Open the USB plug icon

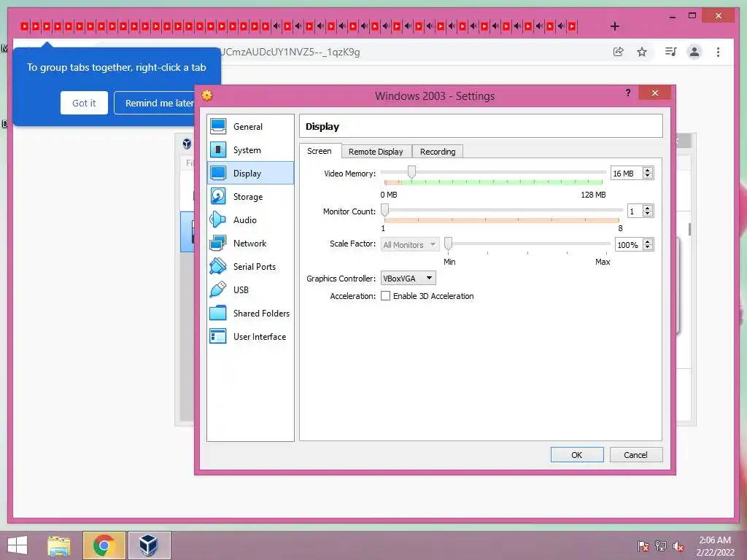click(x=218, y=289)
